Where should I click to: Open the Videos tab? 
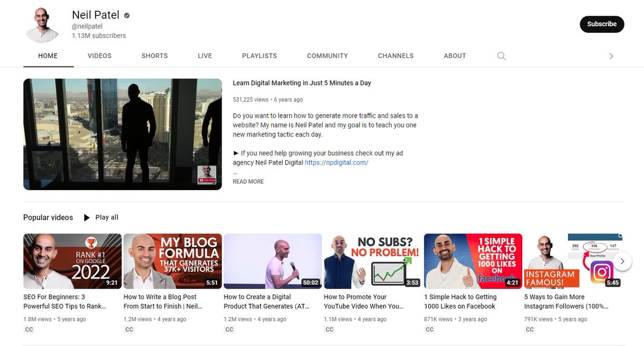pos(100,56)
